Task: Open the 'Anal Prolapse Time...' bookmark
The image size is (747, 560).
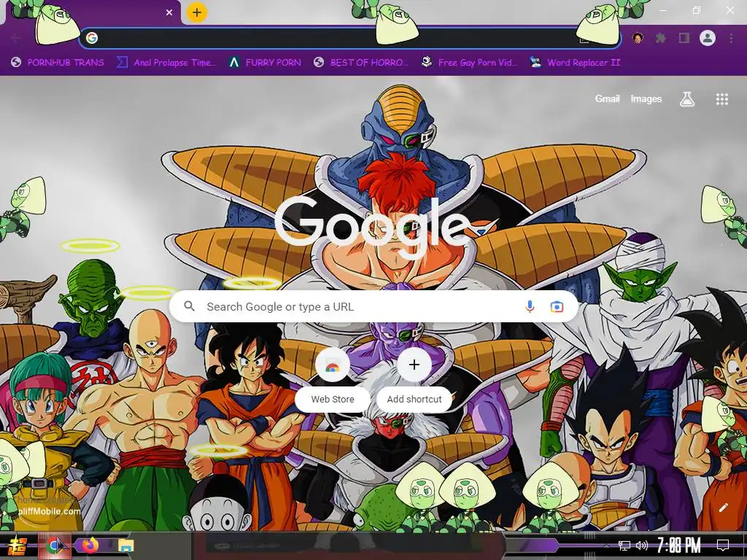Action: pyautogui.click(x=166, y=63)
